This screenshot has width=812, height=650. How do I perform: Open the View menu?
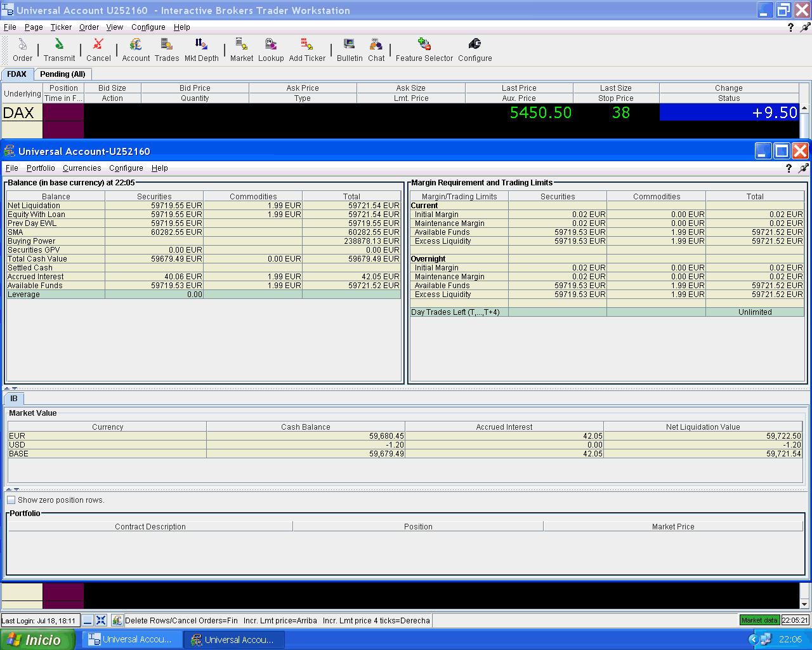tap(115, 27)
